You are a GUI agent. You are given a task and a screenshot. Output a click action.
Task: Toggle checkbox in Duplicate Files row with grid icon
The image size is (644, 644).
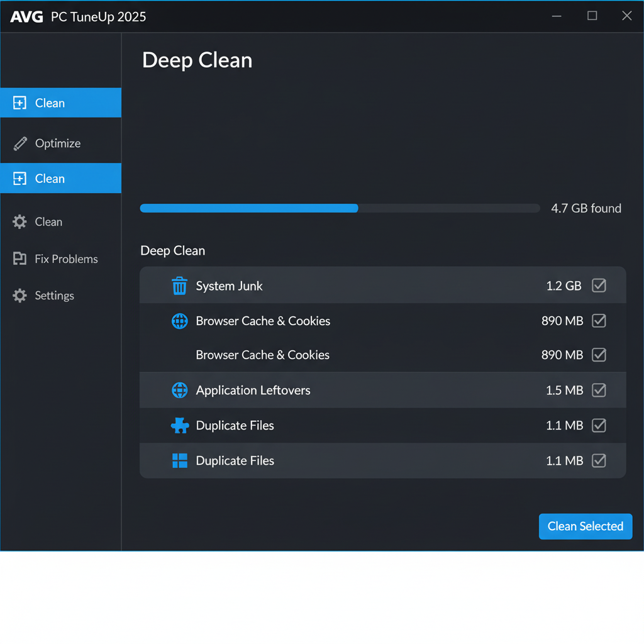click(x=599, y=460)
